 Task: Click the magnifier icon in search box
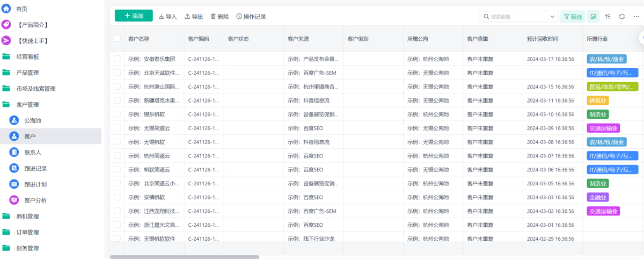point(487,17)
